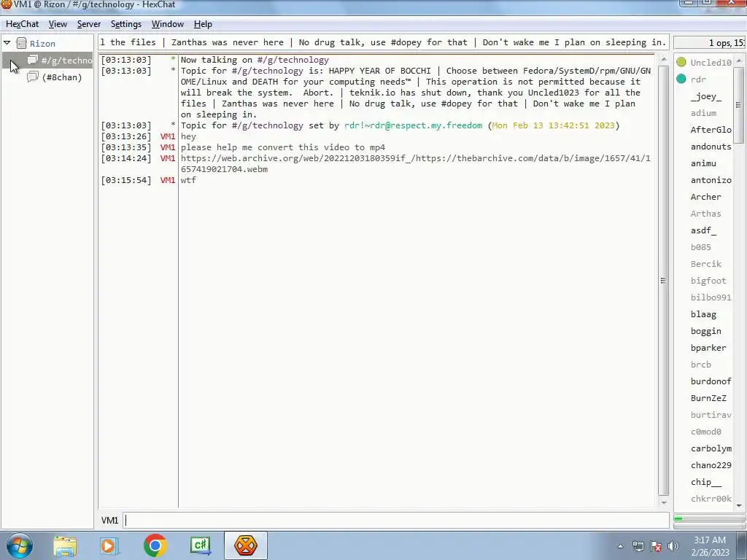Select user animu in user list
Viewport: 747px width, 560px height.
[703, 163]
